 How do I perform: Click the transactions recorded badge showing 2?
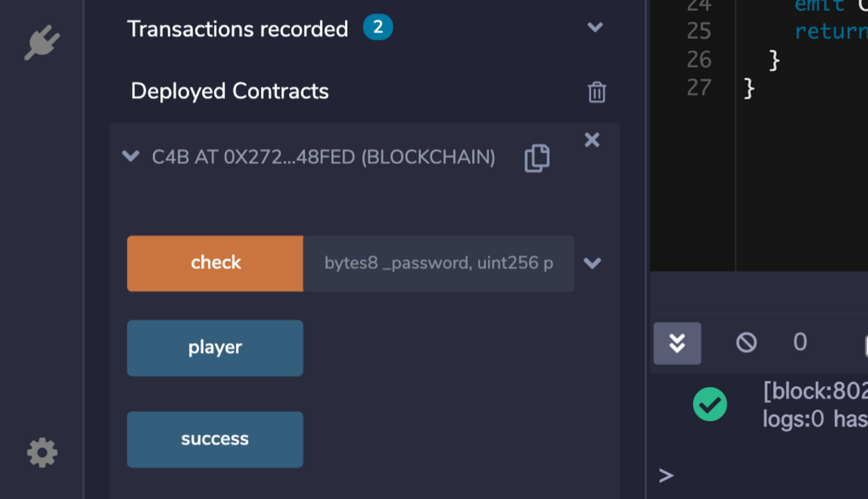point(377,27)
